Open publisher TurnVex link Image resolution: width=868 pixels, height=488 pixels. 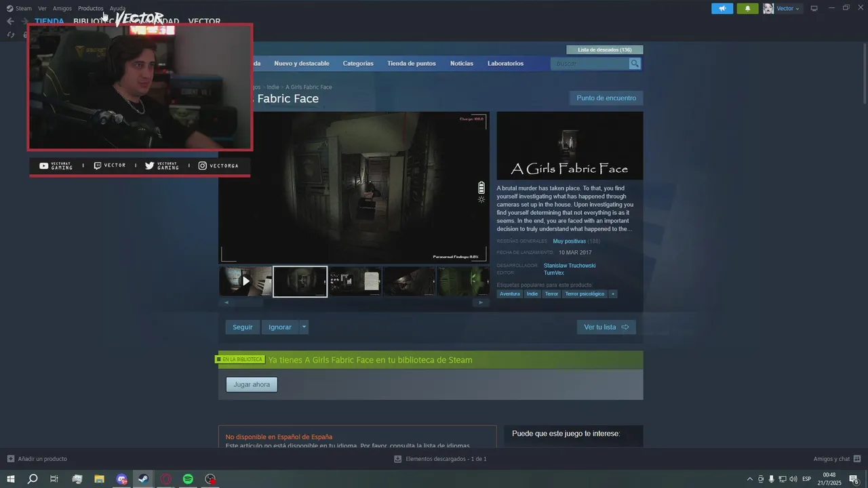click(x=554, y=273)
